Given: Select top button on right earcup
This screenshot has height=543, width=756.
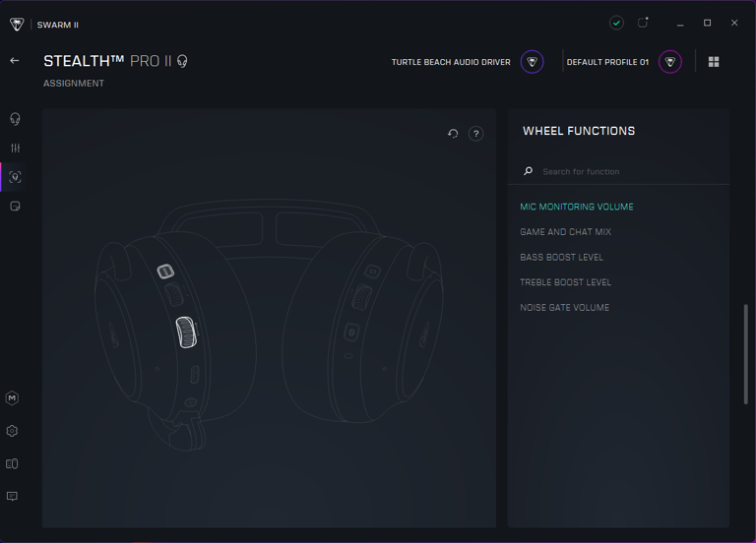Looking at the screenshot, I should click(x=372, y=271).
